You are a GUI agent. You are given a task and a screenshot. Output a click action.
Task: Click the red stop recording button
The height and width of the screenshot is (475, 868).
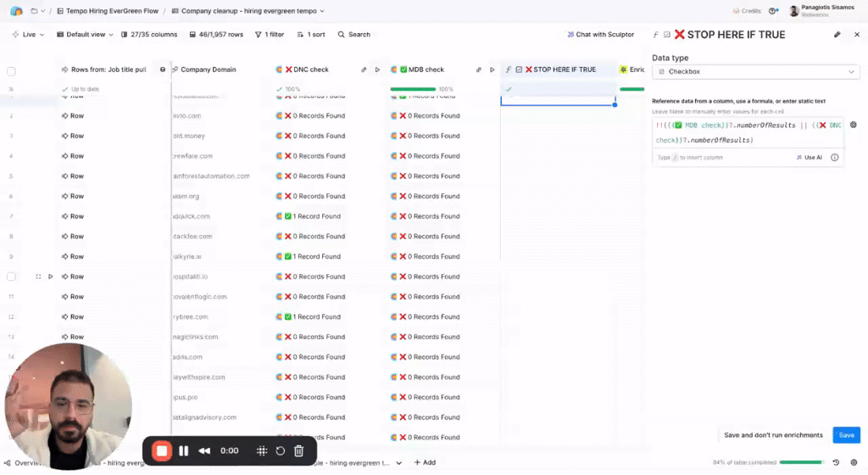coord(162,450)
